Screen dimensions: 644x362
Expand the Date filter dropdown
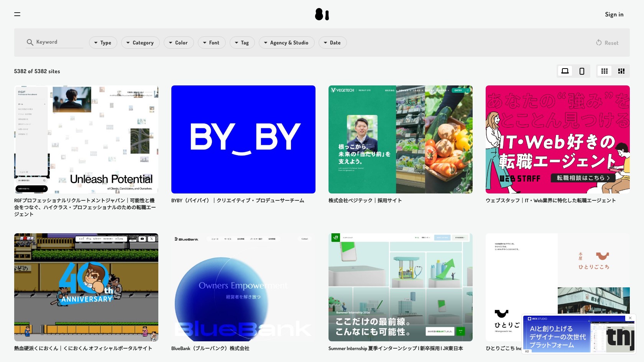(333, 43)
